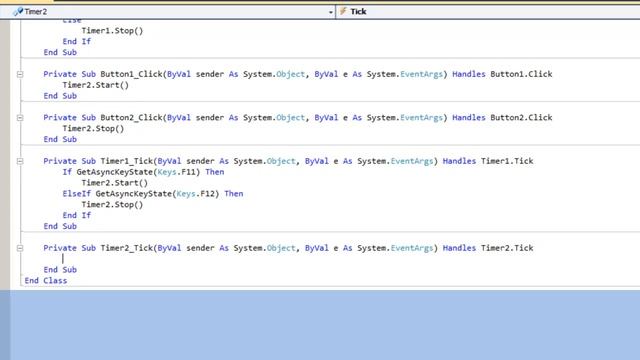Collapse the Button1_Click sub outline
Viewport: 640px width, 360px height.
click(20, 74)
